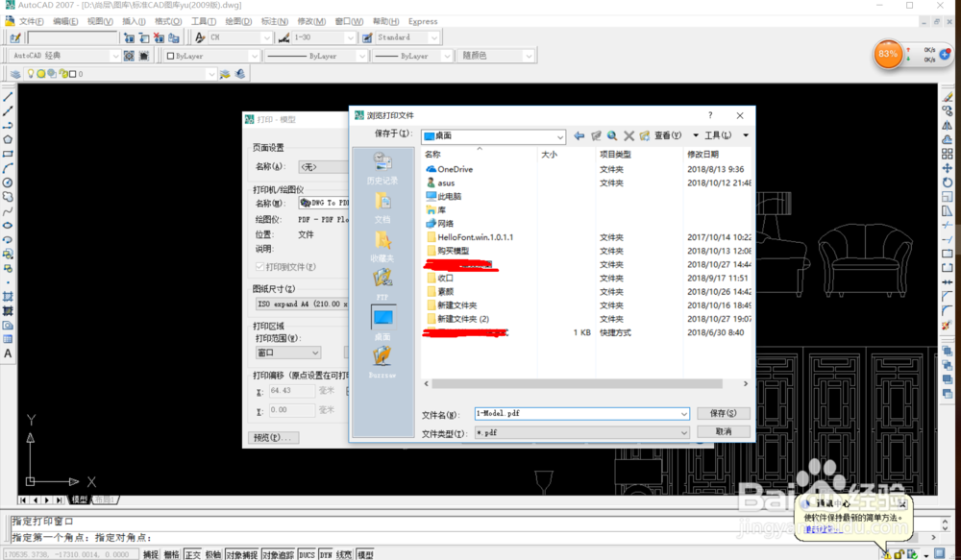Open Buzzsaw in the dialog places sidebar
The height and width of the screenshot is (560, 961).
point(382,362)
